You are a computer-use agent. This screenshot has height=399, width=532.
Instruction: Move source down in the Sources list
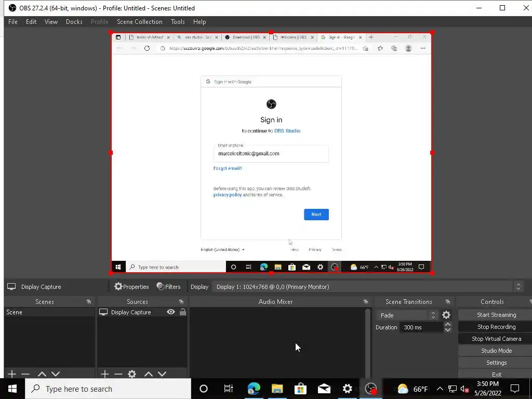click(x=162, y=374)
